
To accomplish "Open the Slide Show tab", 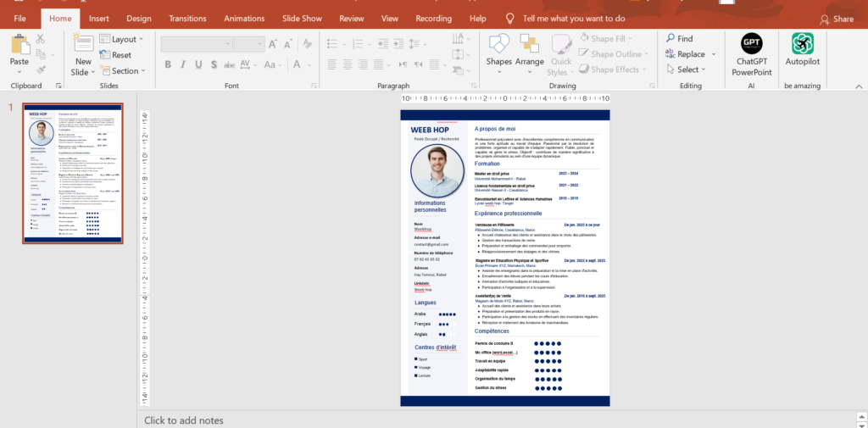I will click(x=302, y=18).
